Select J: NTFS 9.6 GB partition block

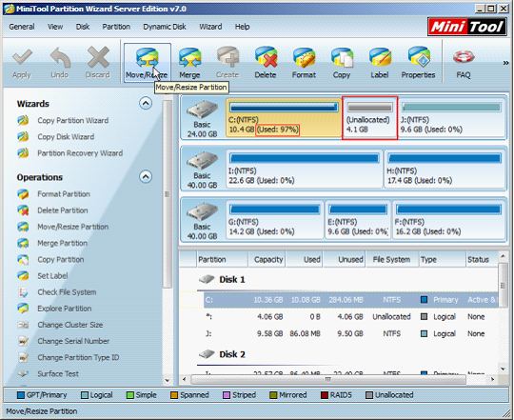pyautogui.click(x=451, y=118)
